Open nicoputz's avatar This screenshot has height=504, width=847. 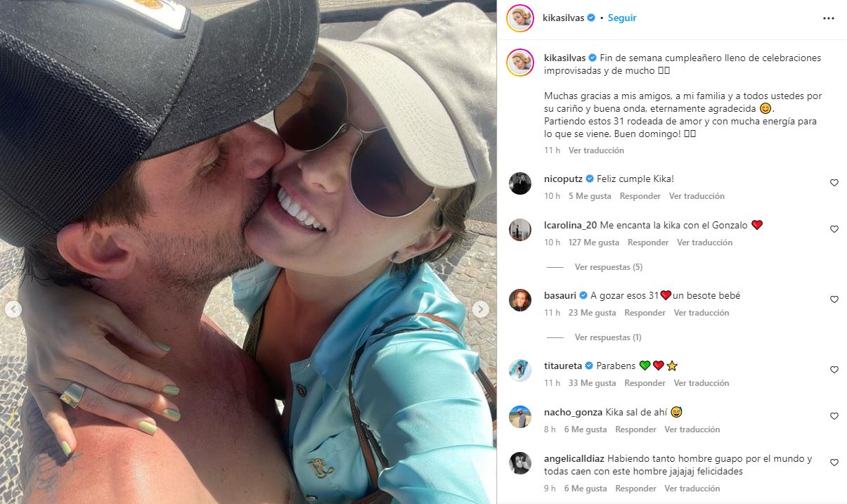pyautogui.click(x=520, y=183)
